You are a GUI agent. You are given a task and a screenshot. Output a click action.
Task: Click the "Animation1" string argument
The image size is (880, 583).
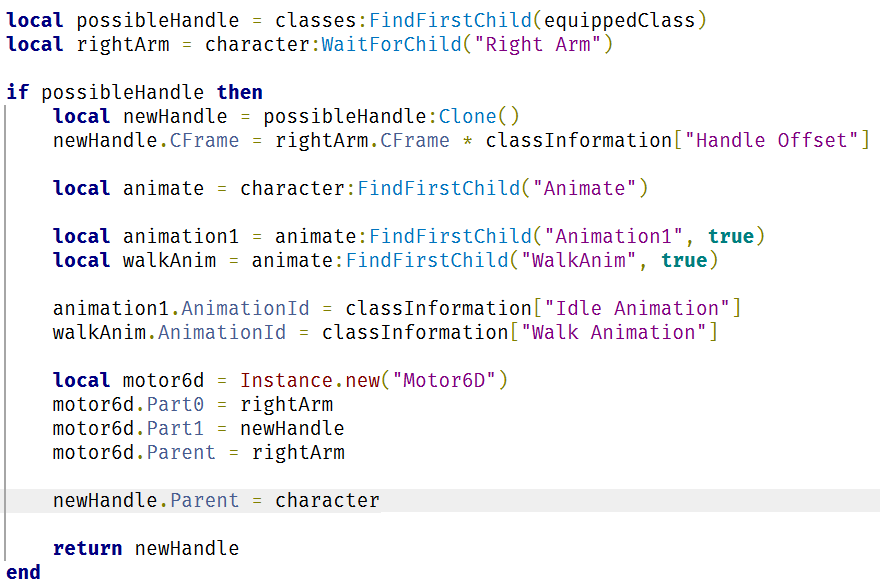click(613, 236)
